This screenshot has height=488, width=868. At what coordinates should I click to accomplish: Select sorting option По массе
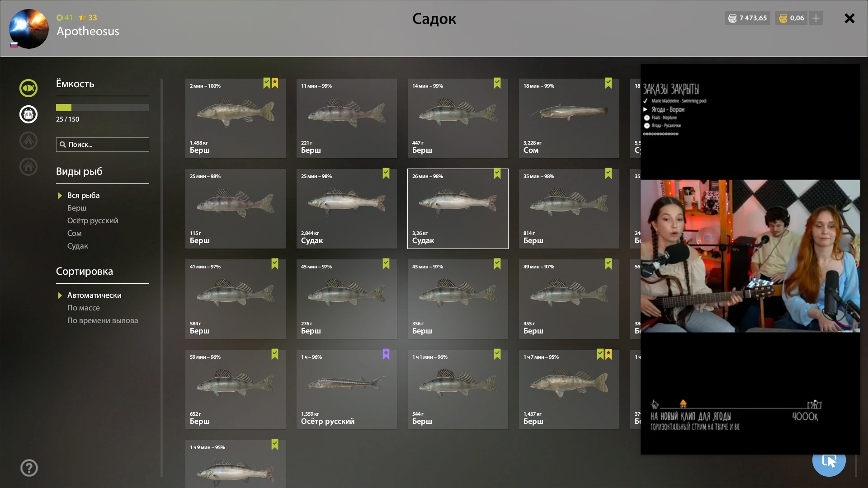(84, 308)
